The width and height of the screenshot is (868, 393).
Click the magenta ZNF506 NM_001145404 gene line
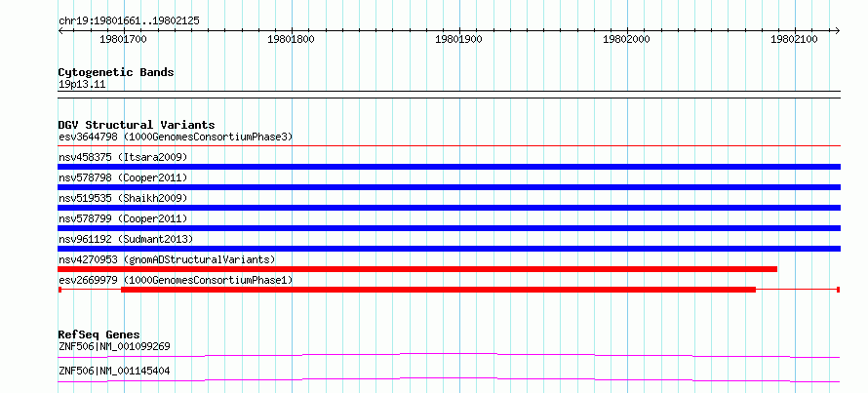[449, 379]
